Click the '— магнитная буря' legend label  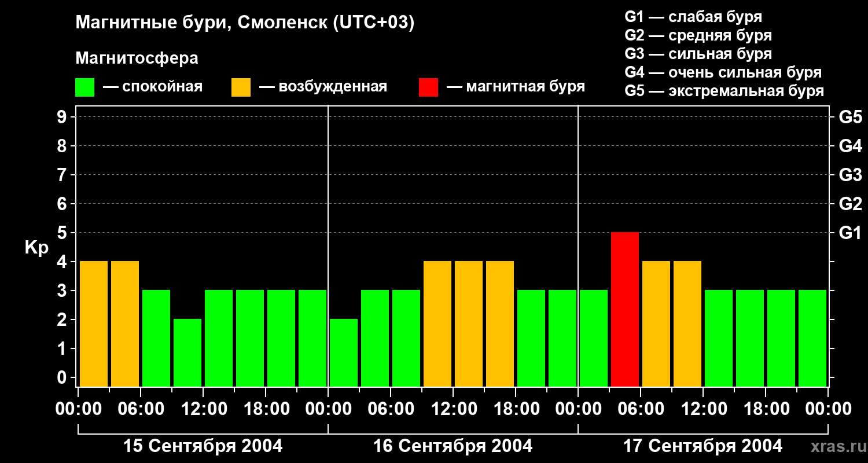click(x=516, y=87)
